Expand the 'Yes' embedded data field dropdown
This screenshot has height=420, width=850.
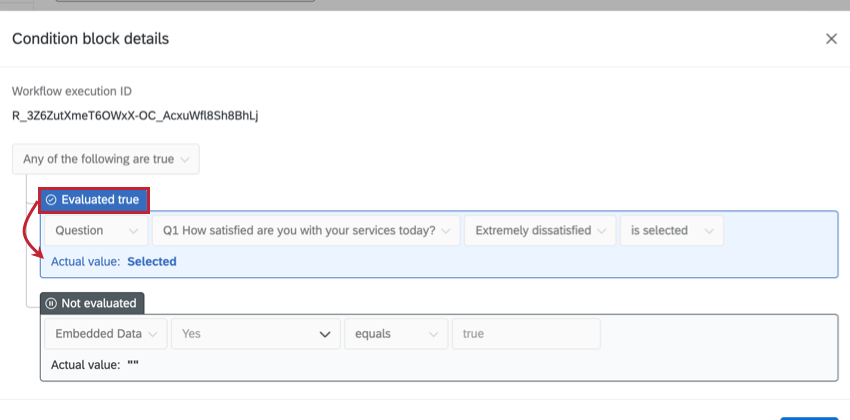point(256,334)
